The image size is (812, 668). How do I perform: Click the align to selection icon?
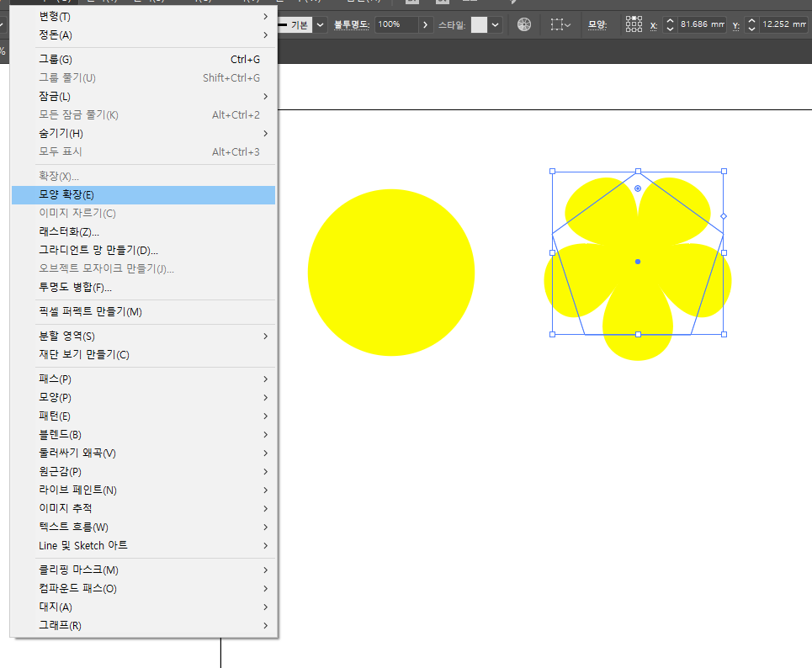point(560,24)
